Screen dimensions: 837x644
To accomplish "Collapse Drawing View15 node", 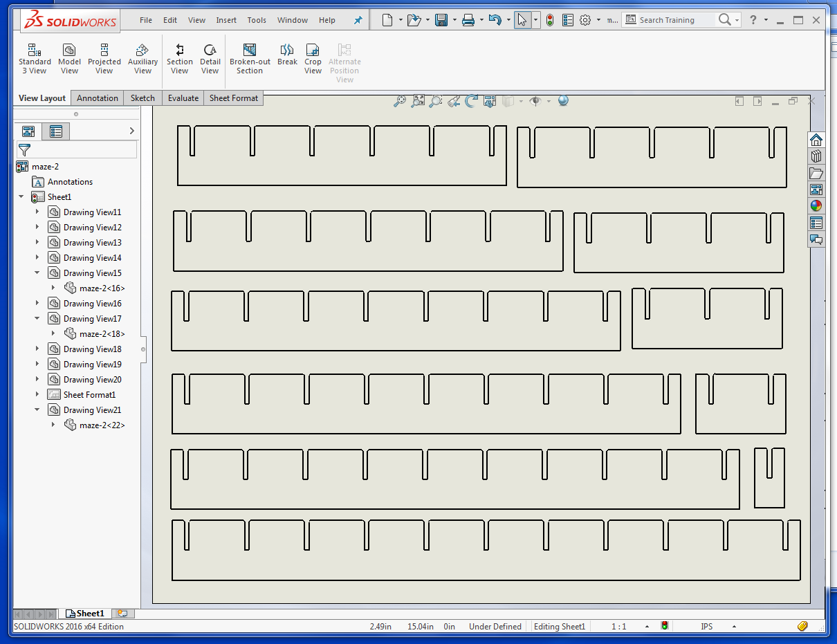I will point(37,273).
